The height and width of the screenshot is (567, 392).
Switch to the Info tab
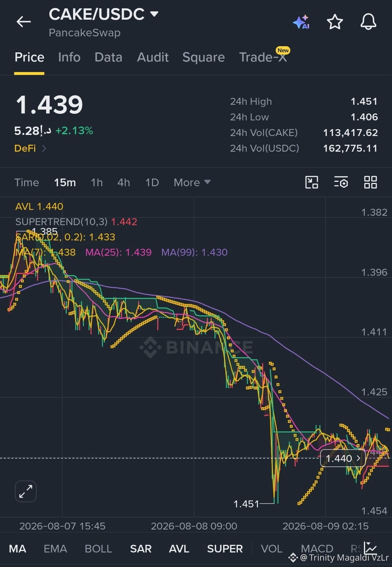(69, 57)
